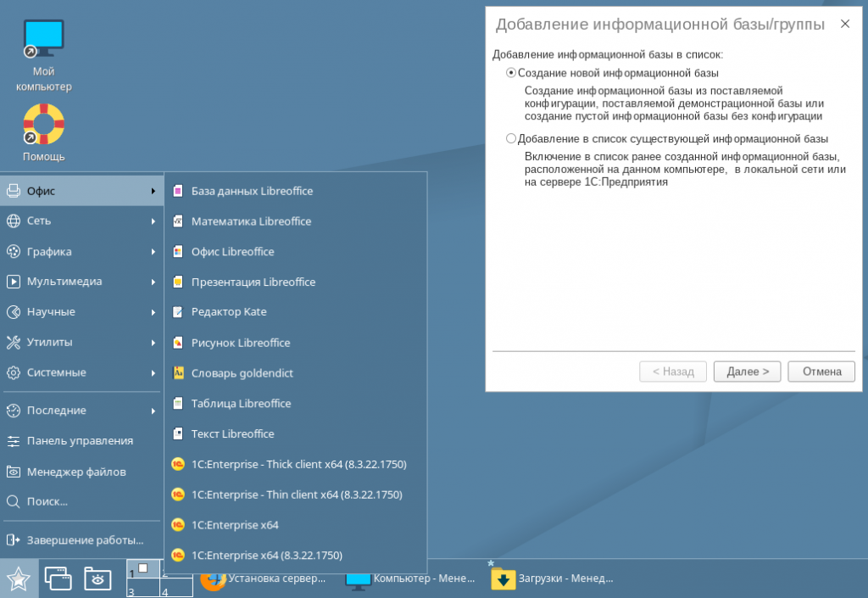Screen dimensions: 868x598
Task: Open the Системные menu category
Action: [82, 372]
